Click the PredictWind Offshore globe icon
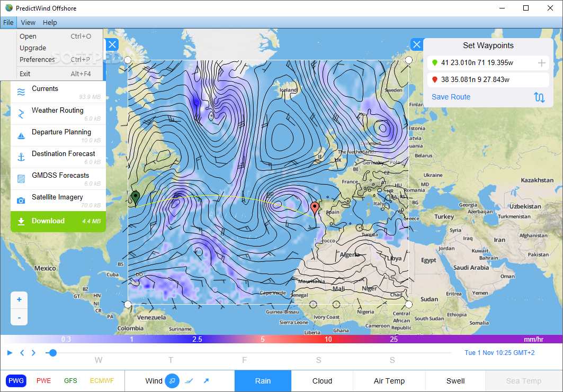The width and height of the screenshot is (563, 392). (9, 8)
